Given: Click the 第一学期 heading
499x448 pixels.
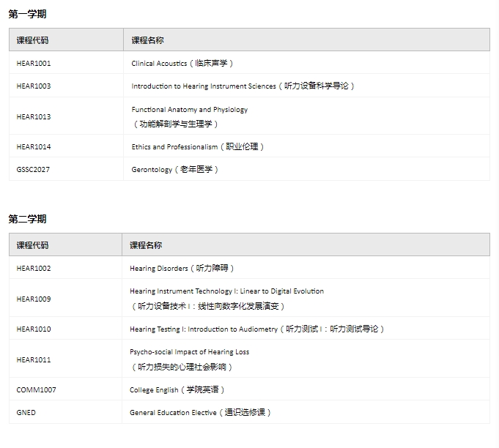Looking at the screenshot, I should tap(27, 14).
